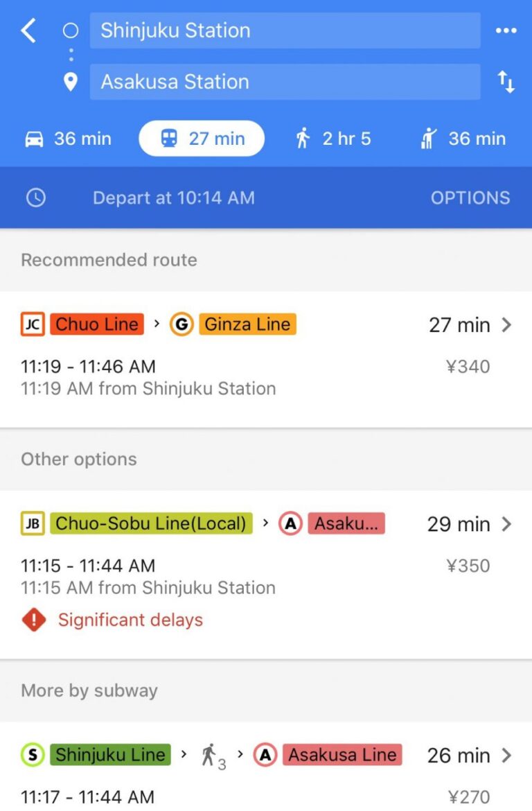Open the three-dot more options menu
The height and width of the screenshot is (811, 532).
tap(506, 30)
